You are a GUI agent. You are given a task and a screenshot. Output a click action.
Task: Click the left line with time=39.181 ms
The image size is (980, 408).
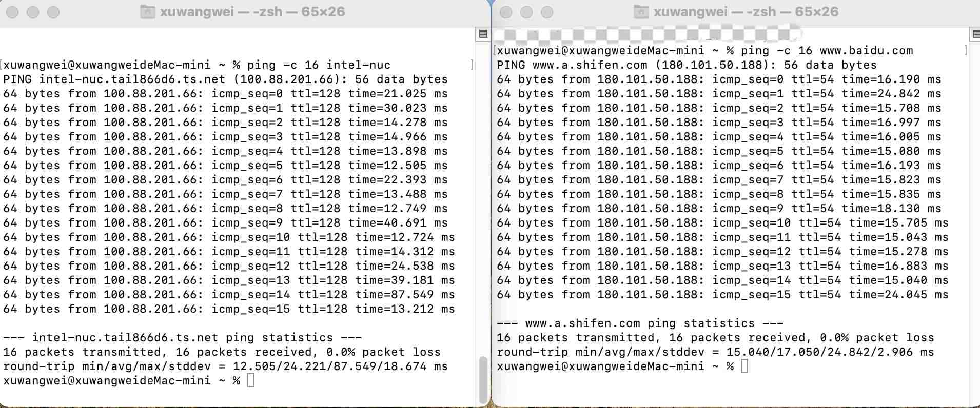[229, 280]
